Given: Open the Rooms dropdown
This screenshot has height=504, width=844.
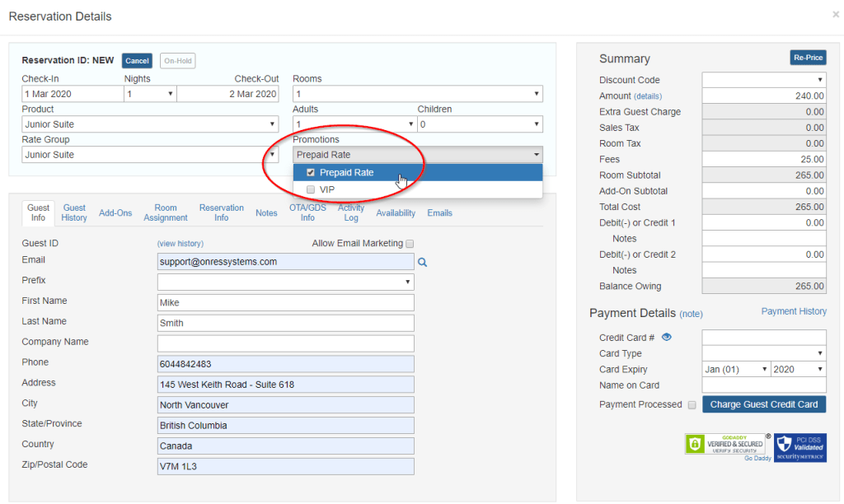Looking at the screenshot, I should pos(537,94).
